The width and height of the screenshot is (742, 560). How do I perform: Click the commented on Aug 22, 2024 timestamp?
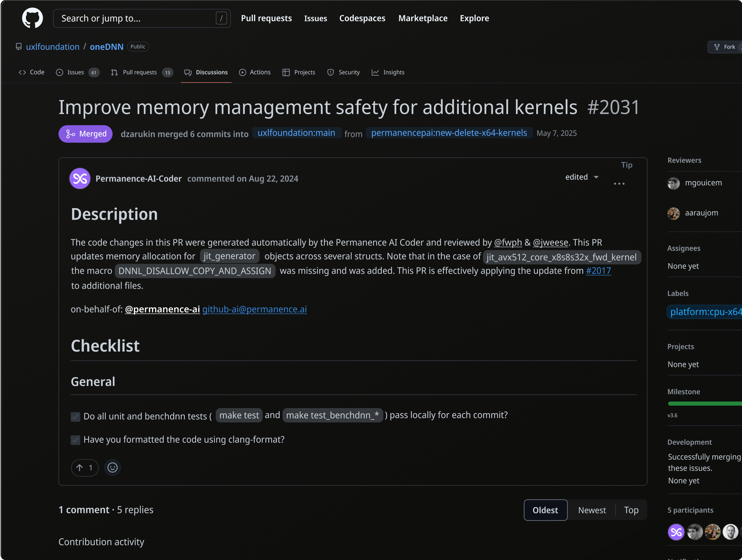(x=243, y=178)
